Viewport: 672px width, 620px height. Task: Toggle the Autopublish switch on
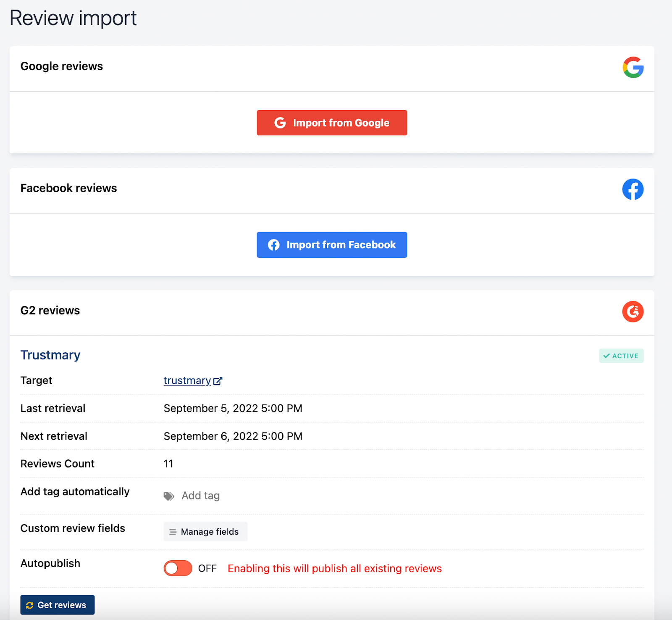pos(178,568)
